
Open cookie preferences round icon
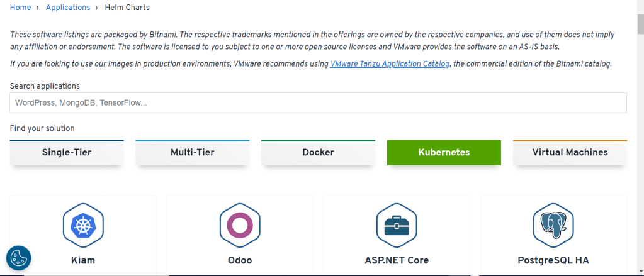pyautogui.click(x=18, y=258)
